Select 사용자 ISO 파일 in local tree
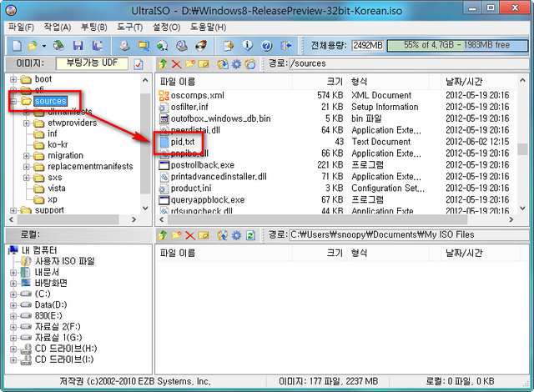Screen dimensions: 534x392 pyautogui.click(x=65, y=261)
